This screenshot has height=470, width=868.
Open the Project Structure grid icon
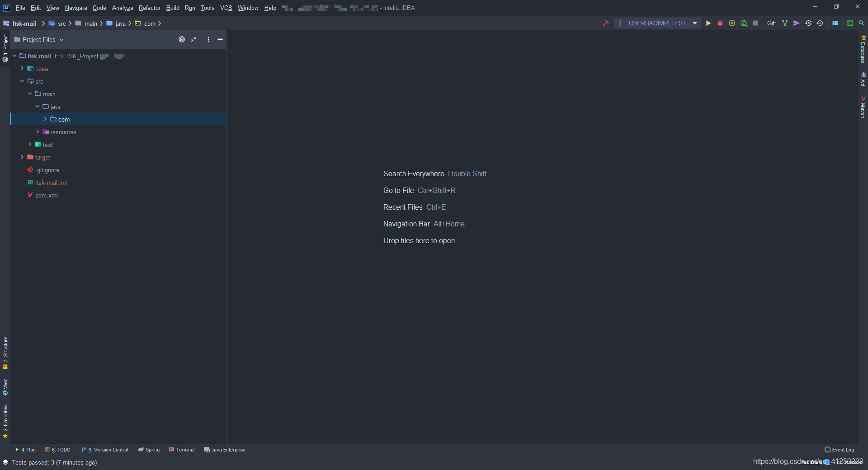835,23
